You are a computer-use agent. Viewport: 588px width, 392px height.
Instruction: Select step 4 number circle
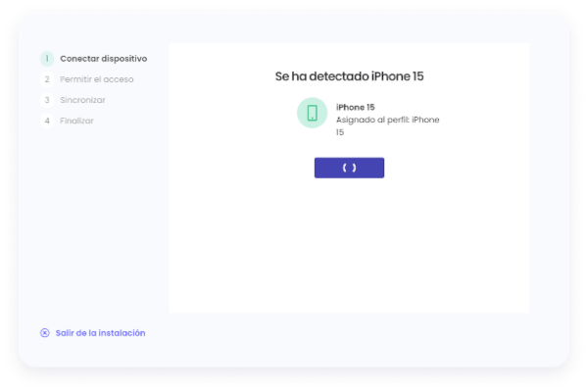(47, 121)
